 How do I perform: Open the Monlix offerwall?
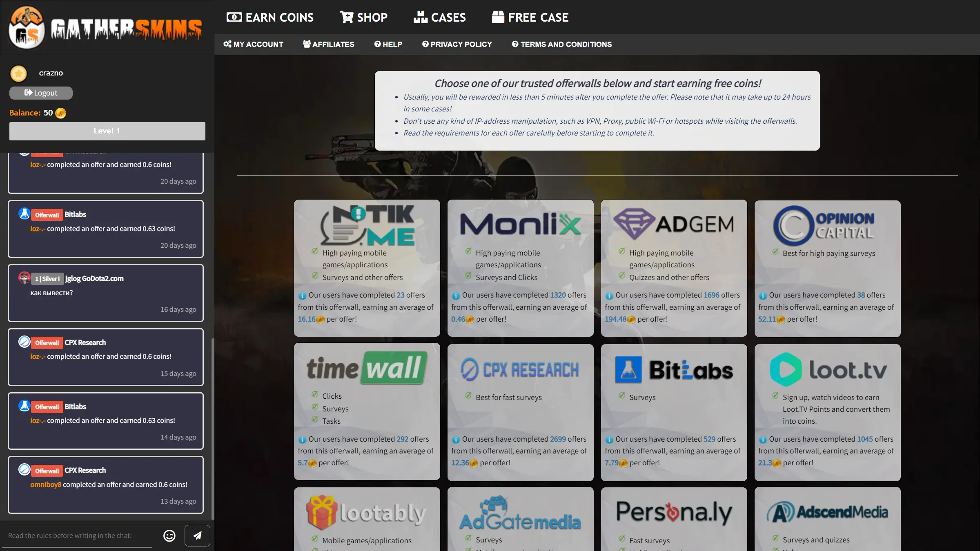point(520,268)
